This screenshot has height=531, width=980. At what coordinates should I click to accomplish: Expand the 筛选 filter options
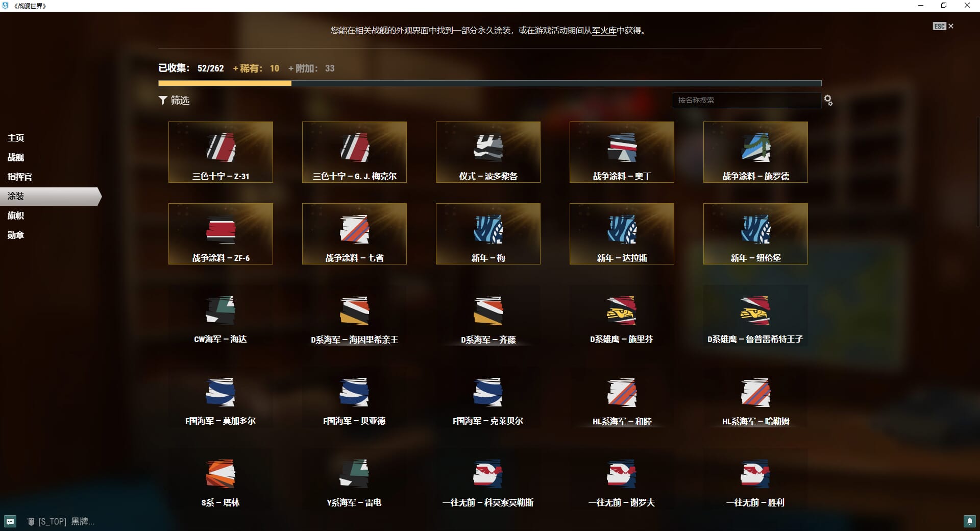click(174, 101)
